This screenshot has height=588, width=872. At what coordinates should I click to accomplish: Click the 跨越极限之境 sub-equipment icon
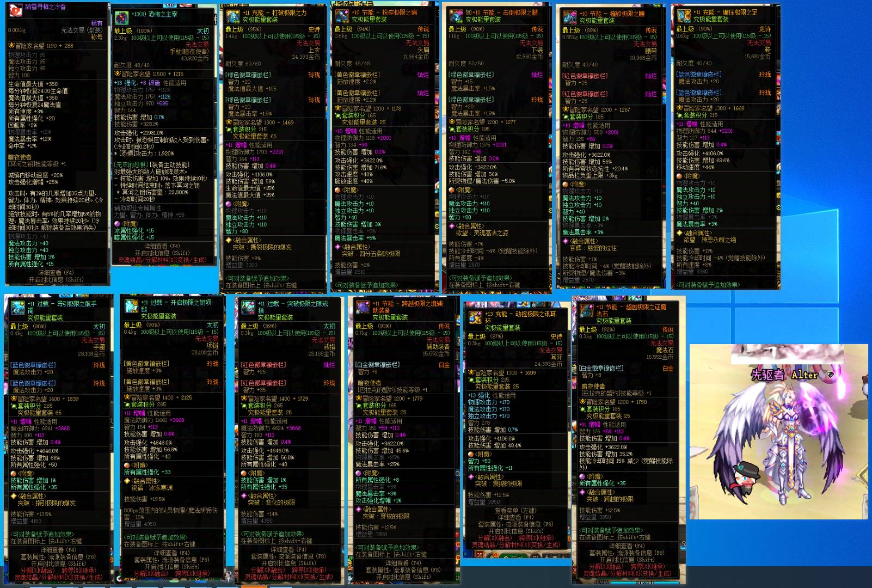(363, 308)
